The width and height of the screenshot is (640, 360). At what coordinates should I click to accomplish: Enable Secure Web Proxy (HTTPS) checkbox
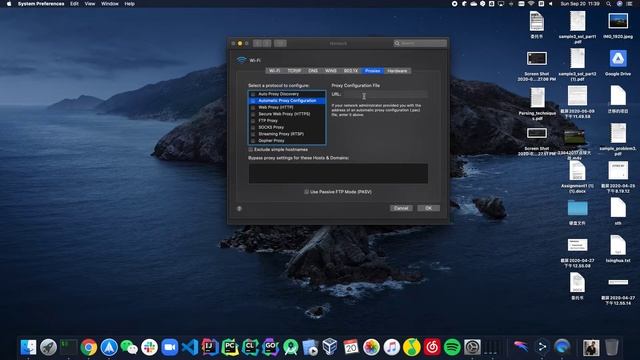[x=253, y=114]
